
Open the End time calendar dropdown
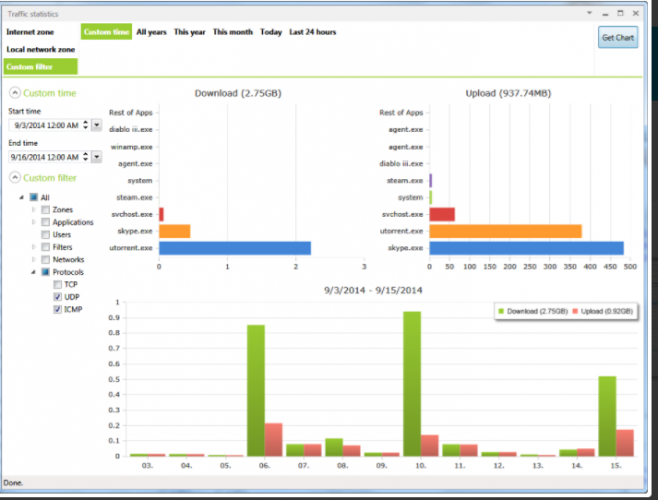97,157
